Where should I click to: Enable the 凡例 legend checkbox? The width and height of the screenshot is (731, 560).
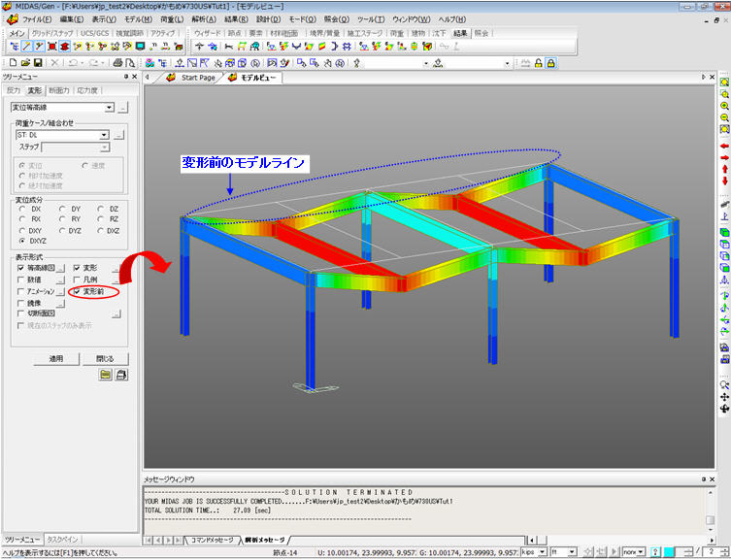click(77, 280)
